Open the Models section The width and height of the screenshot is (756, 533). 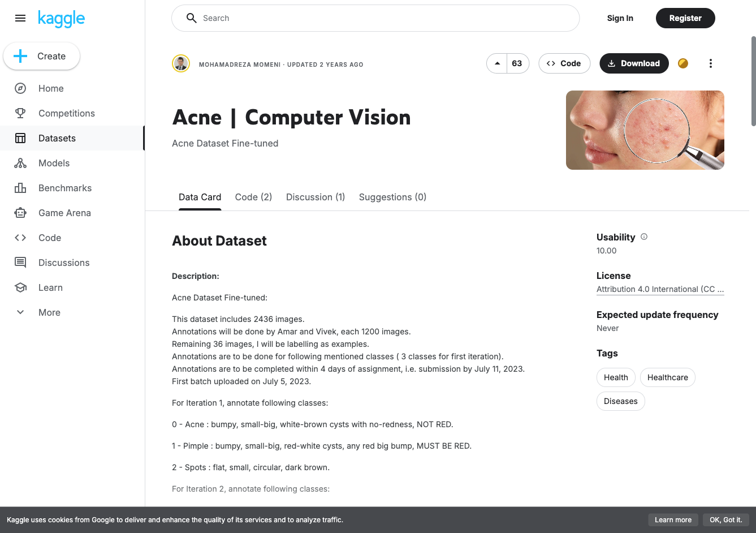(x=54, y=163)
